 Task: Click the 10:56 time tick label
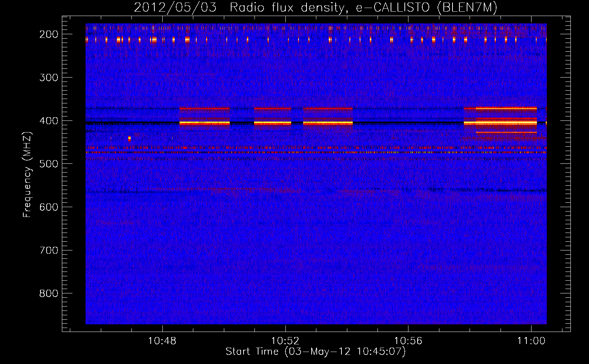click(408, 341)
